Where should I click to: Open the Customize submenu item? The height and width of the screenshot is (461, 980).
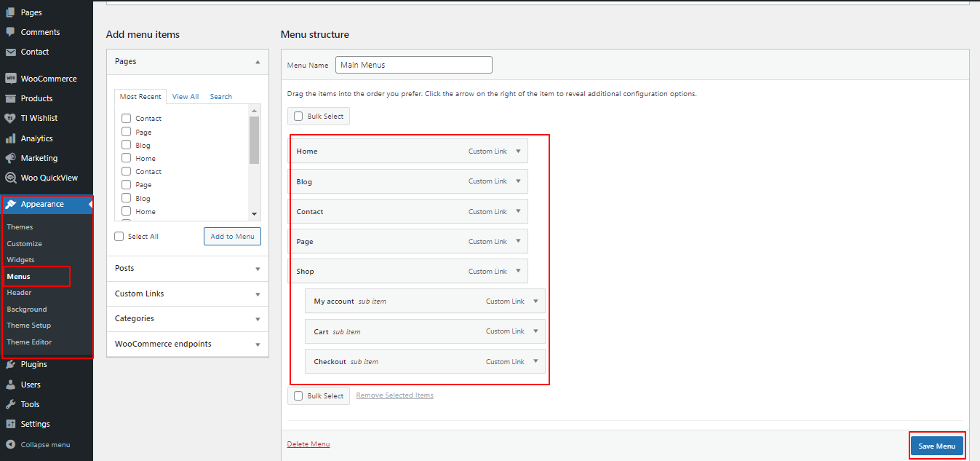24,243
